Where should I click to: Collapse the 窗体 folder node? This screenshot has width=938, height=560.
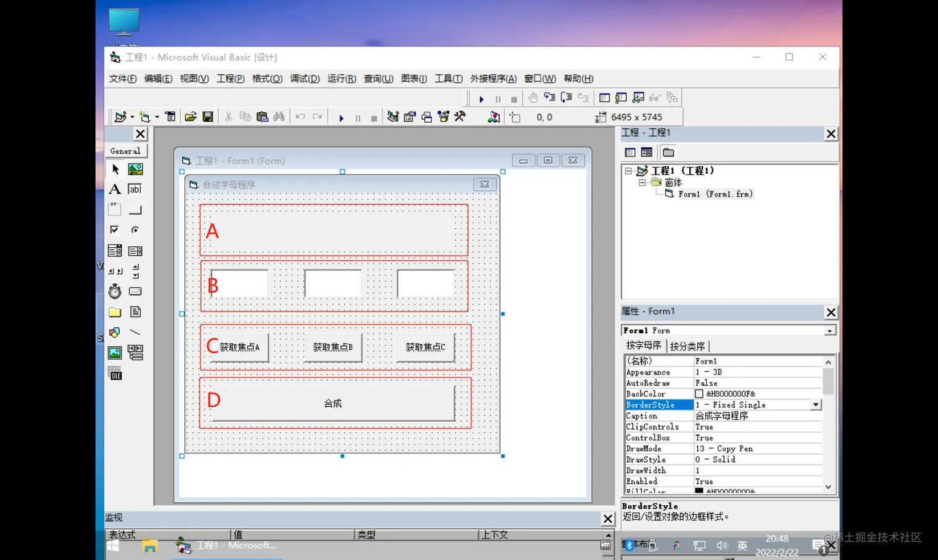click(643, 182)
